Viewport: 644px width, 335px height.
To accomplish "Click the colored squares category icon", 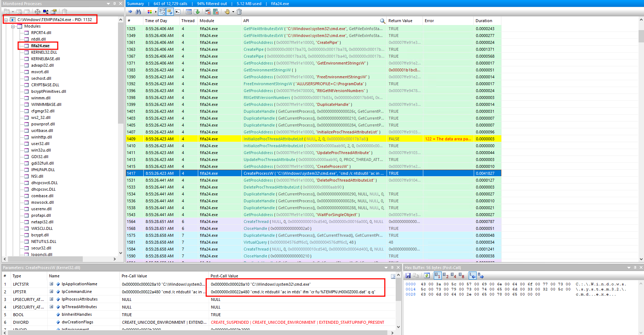I will (x=150, y=12).
